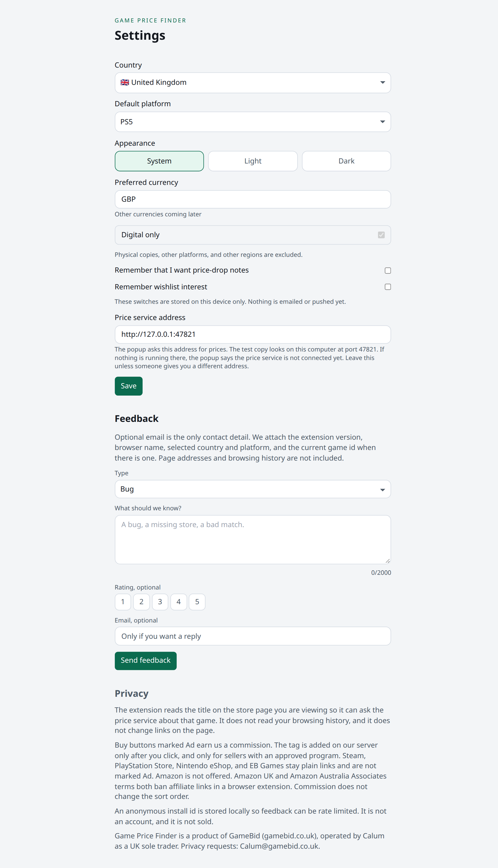This screenshot has width=498, height=868.
Task: Select the System appearance option
Action: coord(159,161)
